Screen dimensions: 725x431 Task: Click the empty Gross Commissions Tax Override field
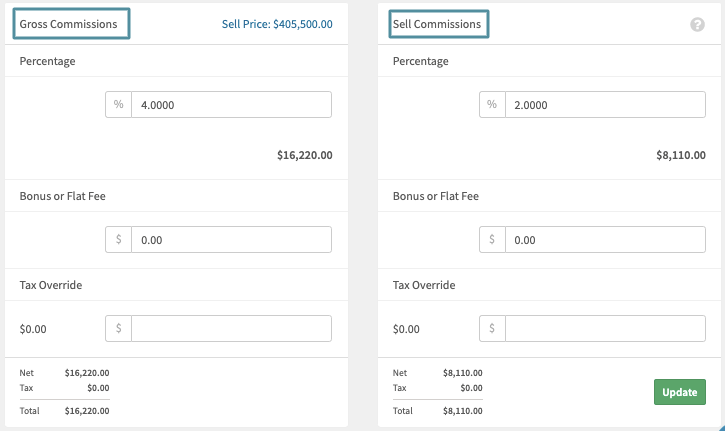click(231, 329)
